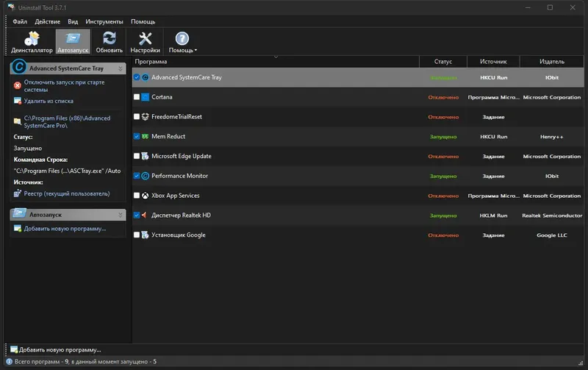Collapse the Автозапуск side panel section
The height and width of the screenshot is (370, 588).
[x=120, y=215]
